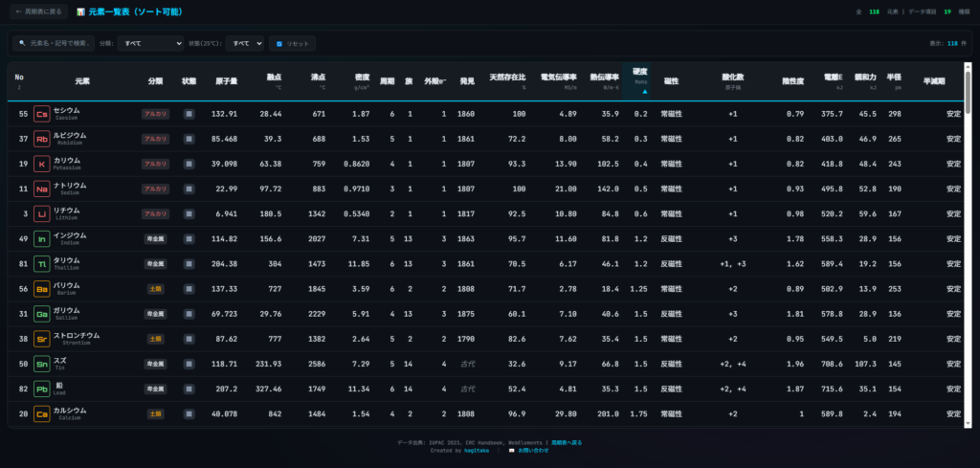The width and height of the screenshot is (980, 468).
Task: Open the Ba barium symbol badge
Action: click(x=41, y=288)
